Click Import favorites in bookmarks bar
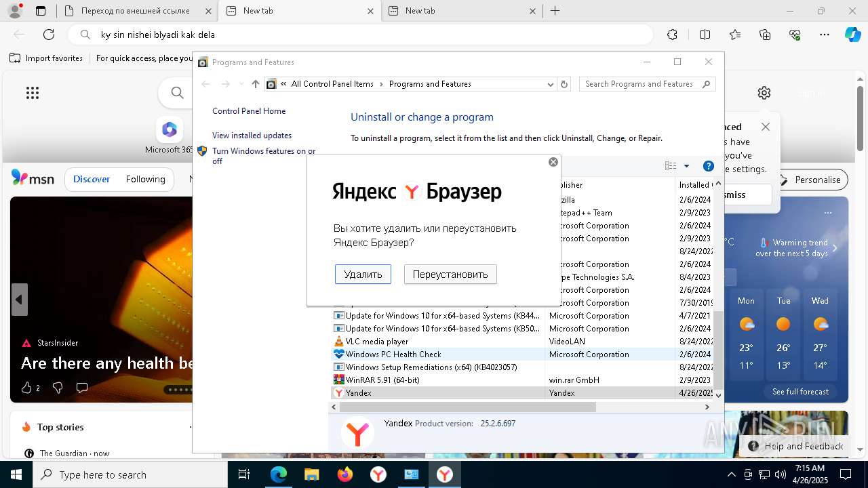The height and width of the screenshot is (488, 868). point(46,58)
